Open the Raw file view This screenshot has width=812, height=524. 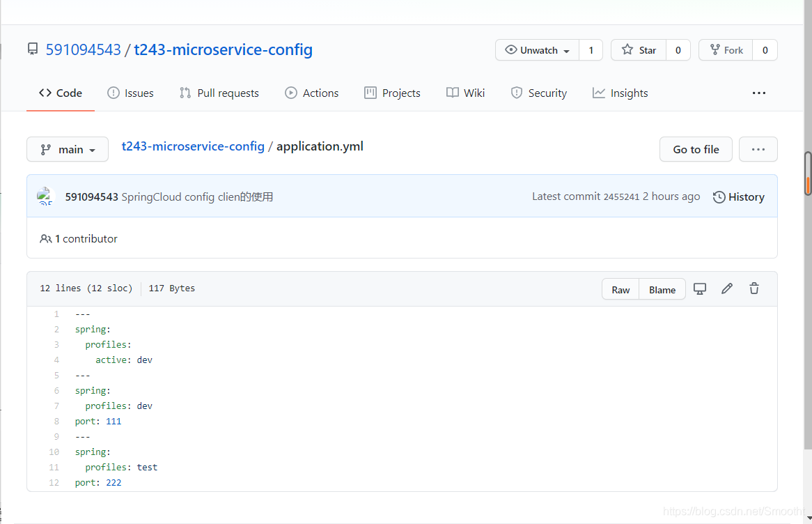(x=620, y=290)
